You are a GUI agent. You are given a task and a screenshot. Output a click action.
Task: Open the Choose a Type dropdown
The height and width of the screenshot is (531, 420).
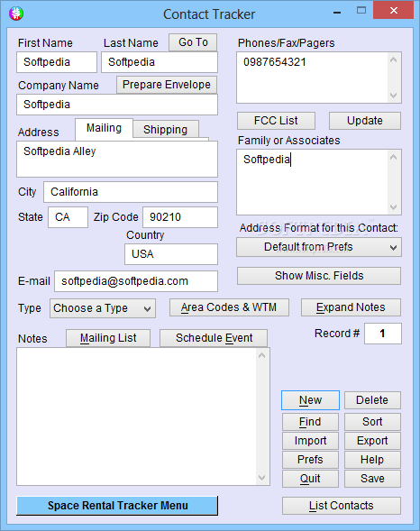(x=103, y=308)
